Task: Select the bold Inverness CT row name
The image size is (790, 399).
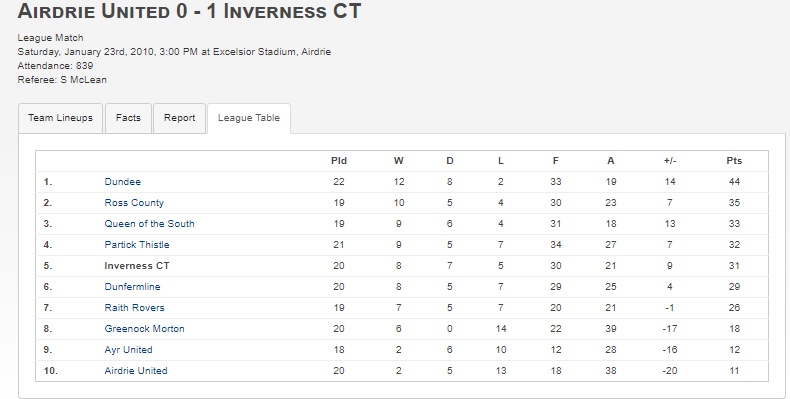Action: [x=137, y=266]
